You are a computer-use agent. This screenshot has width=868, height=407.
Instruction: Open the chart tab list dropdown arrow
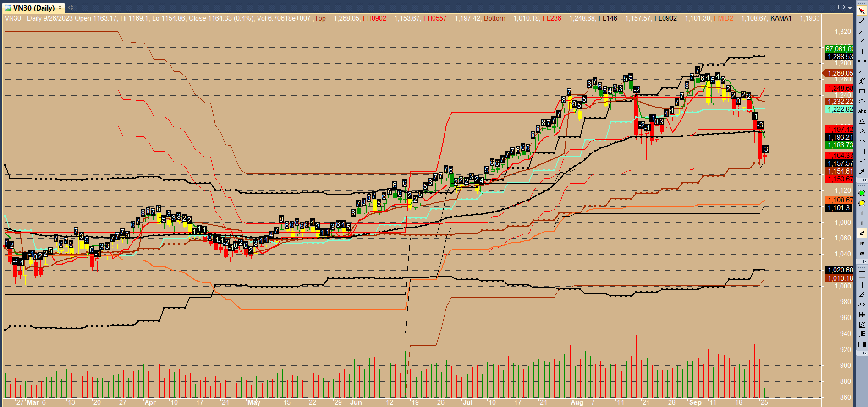click(850, 7)
